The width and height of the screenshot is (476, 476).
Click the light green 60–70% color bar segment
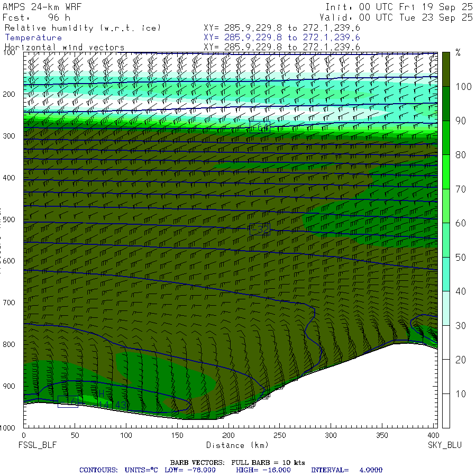click(x=446, y=206)
